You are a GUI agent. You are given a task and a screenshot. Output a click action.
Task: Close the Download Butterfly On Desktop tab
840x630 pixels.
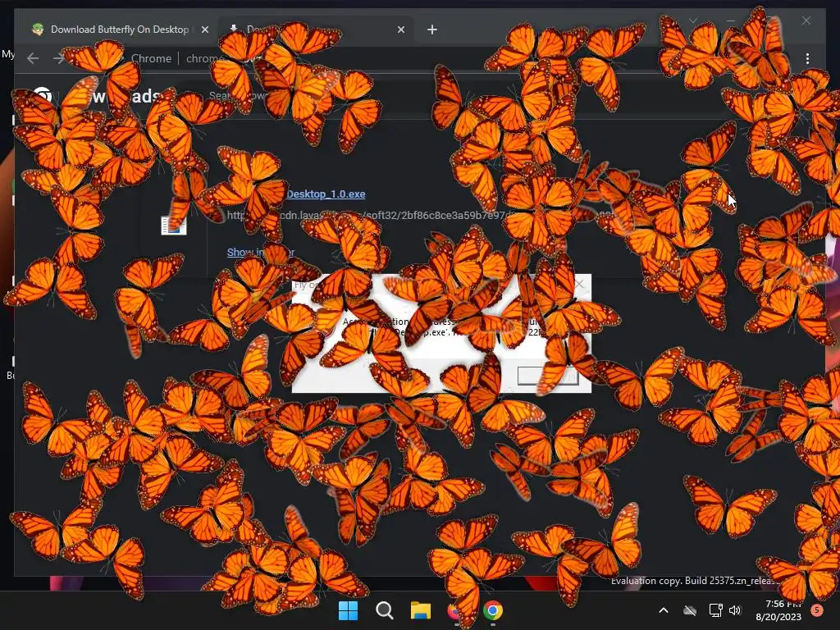[204, 30]
